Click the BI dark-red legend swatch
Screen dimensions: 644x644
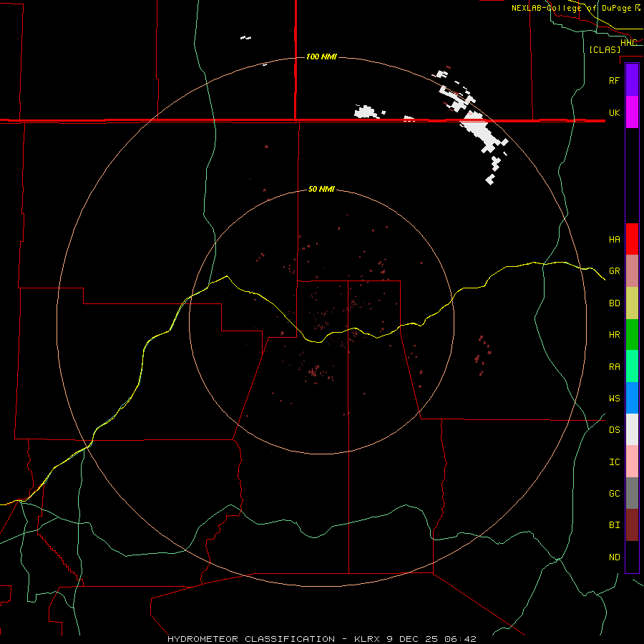coord(632,525)
